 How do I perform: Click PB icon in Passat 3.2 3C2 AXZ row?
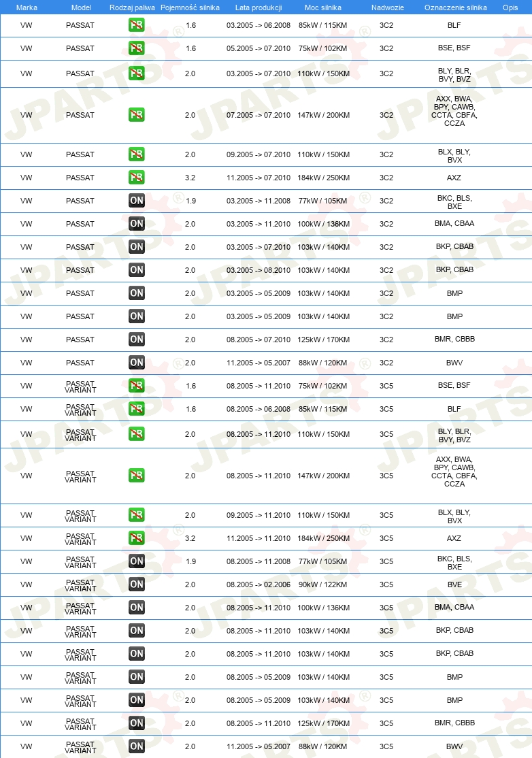[x=137, y=178]
